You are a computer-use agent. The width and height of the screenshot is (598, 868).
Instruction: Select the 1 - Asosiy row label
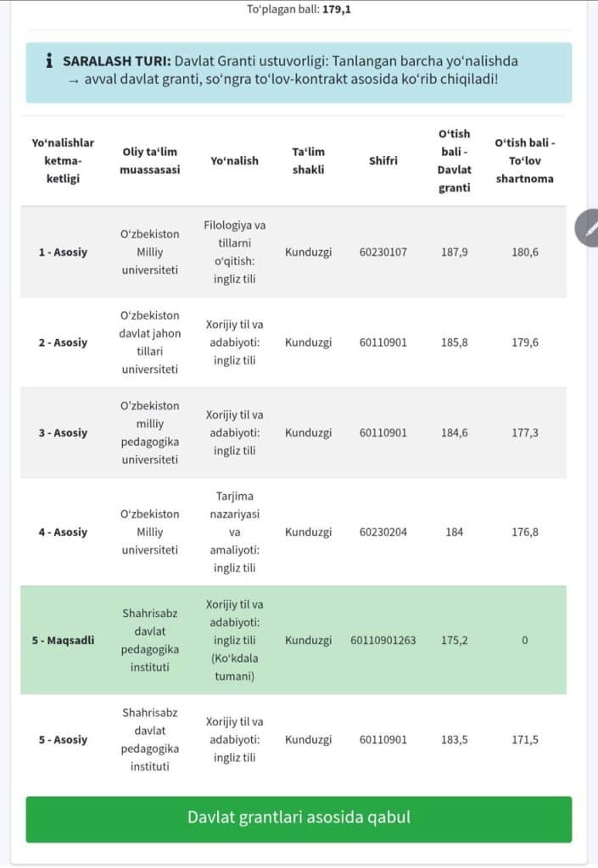(x=63, y=252)
